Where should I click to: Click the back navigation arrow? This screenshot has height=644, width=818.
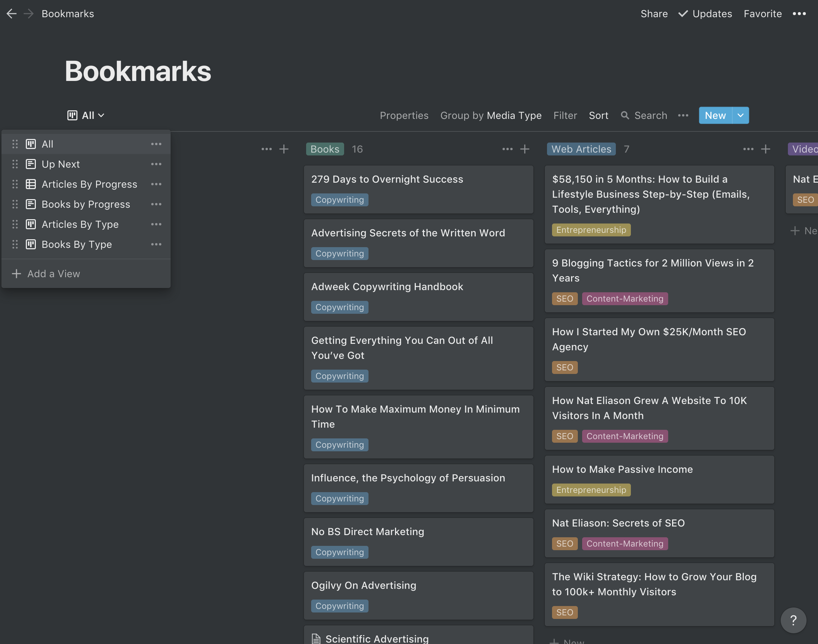point(11,14)
